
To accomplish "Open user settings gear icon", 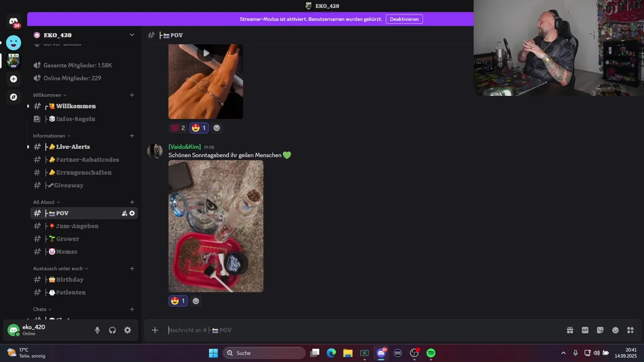I will 127,330.
